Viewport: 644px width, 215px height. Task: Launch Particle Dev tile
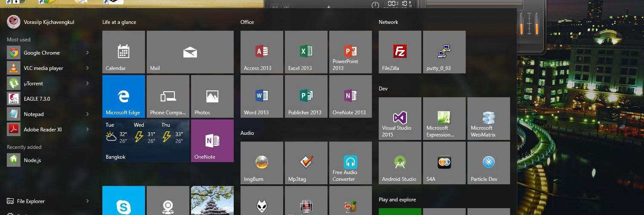[x=489, y=163]
